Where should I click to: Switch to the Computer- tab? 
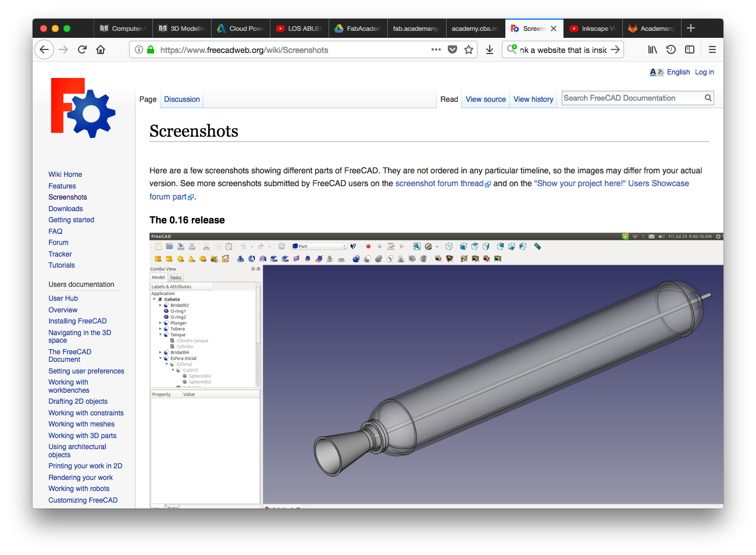point(123,29)
